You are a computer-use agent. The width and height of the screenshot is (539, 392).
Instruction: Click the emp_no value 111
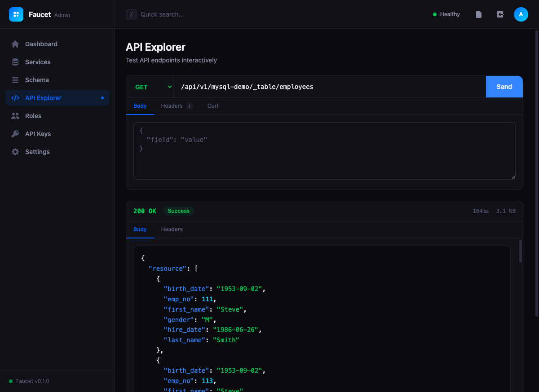point(207,299)
